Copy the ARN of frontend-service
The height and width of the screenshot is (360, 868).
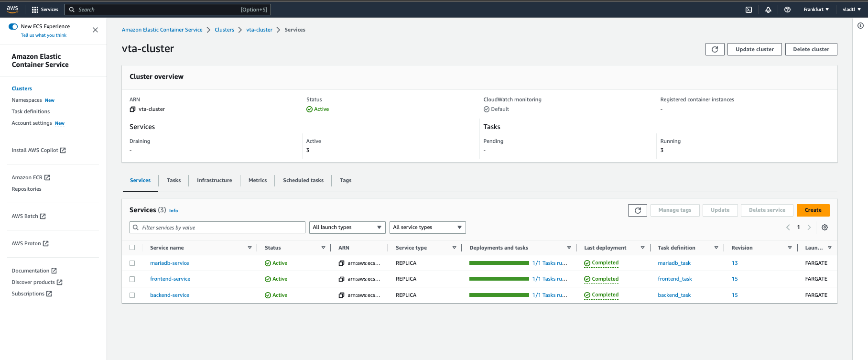(341, 279)
